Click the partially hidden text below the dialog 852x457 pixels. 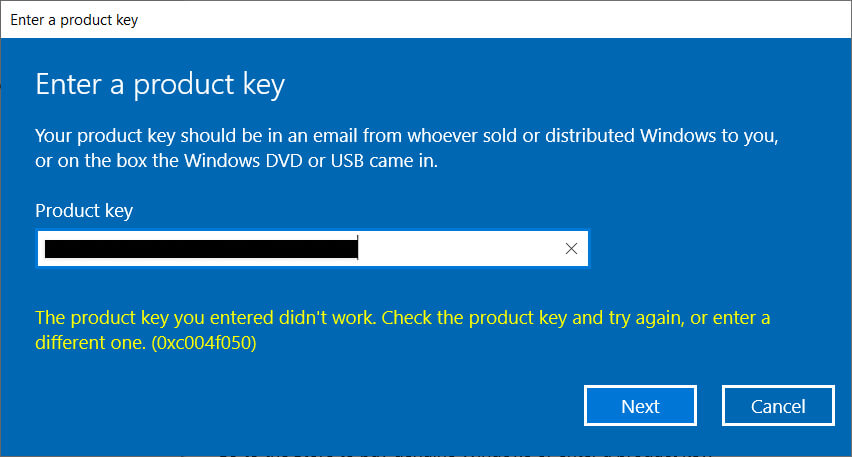[x=460, y=451]
